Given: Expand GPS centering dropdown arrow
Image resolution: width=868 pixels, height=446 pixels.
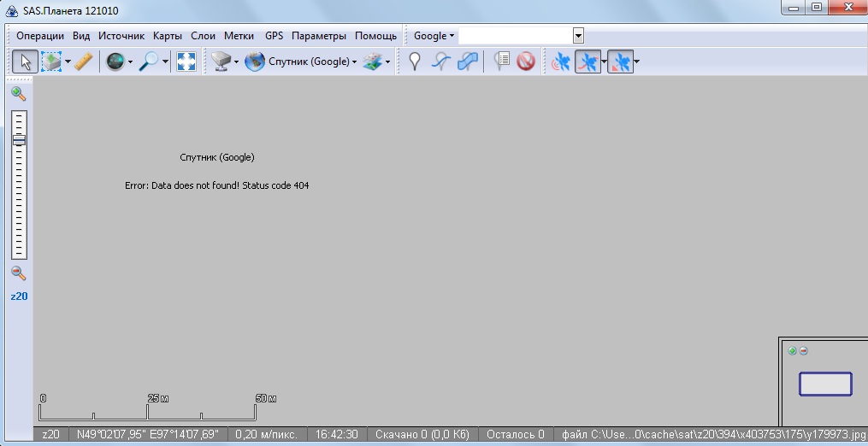Looking at the screenshot, I should (x=636, y=62).
